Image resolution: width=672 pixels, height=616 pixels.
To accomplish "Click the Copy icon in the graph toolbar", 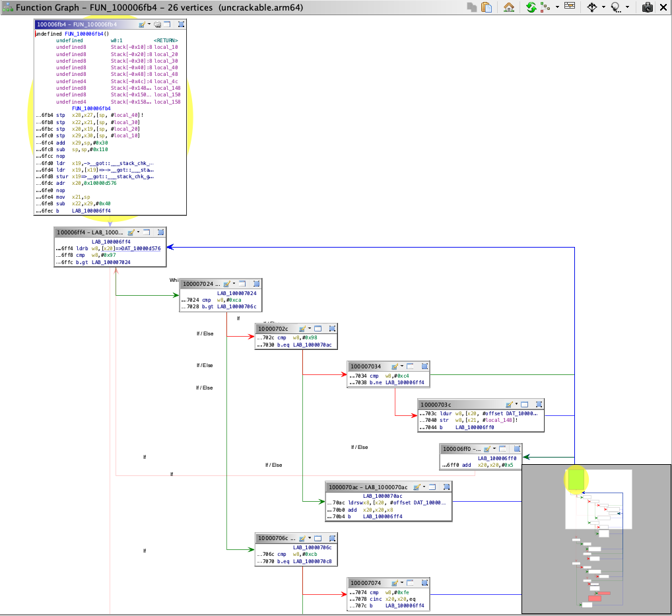I will click(472, 7).
